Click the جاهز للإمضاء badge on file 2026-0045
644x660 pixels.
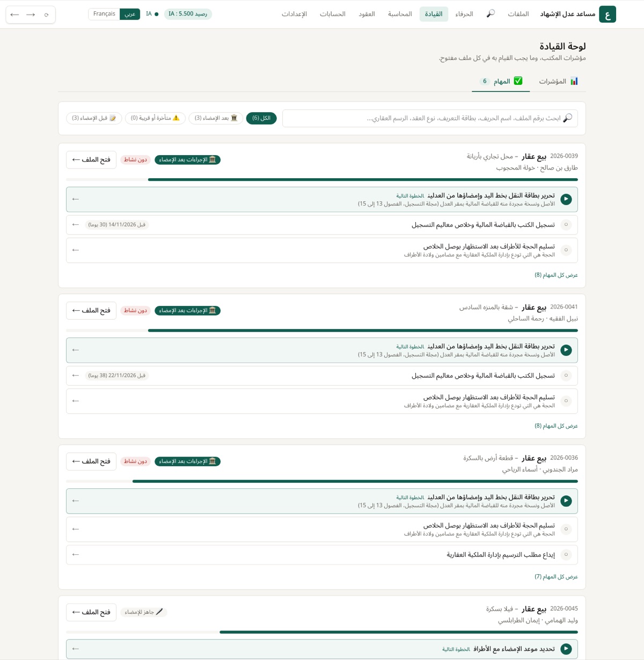coord(144,612)
